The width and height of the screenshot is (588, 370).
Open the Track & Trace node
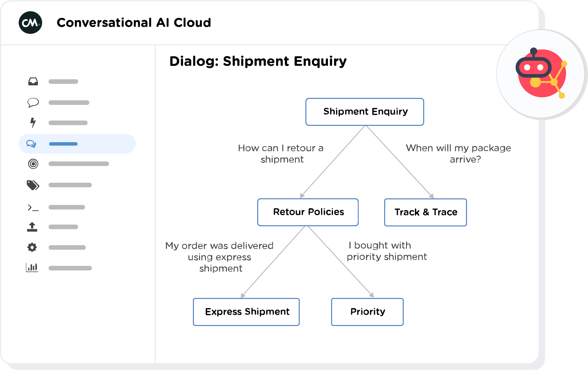(x=426, y=212)
